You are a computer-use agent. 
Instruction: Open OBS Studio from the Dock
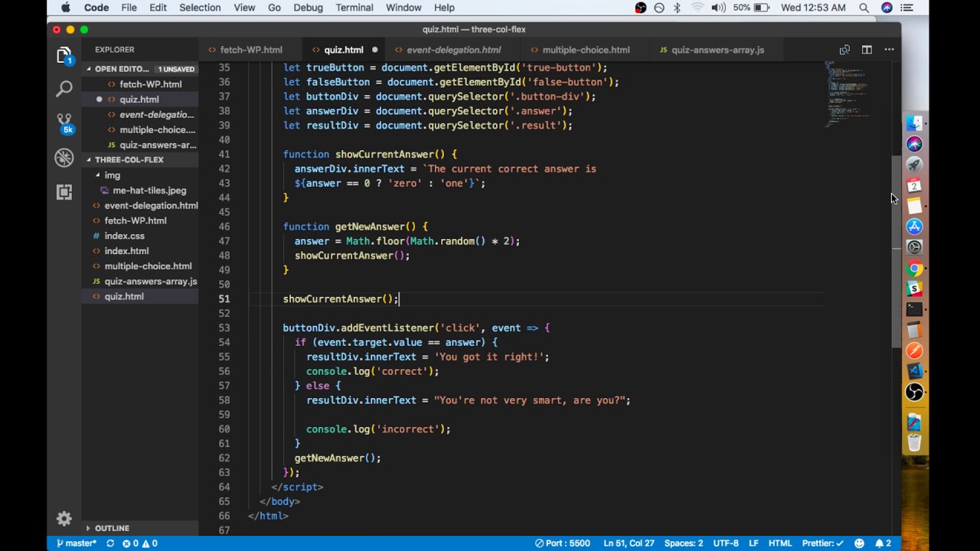(x=914, y=392)
